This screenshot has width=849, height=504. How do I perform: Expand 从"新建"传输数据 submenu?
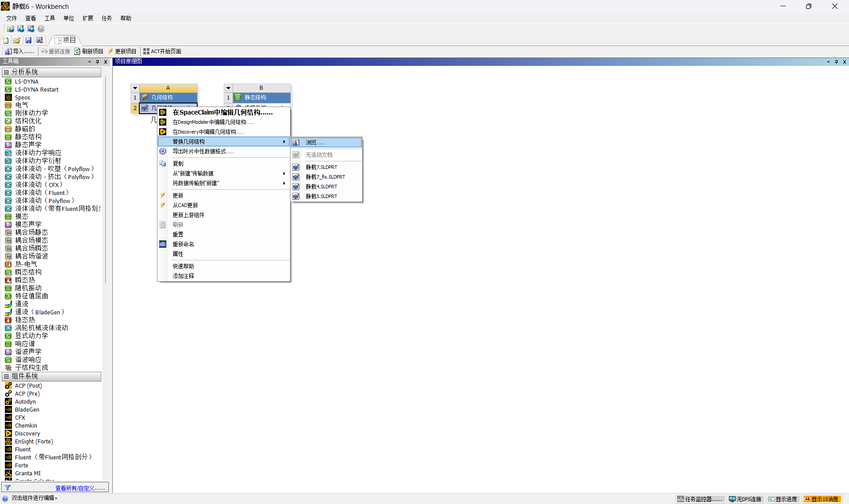point(224,173)
